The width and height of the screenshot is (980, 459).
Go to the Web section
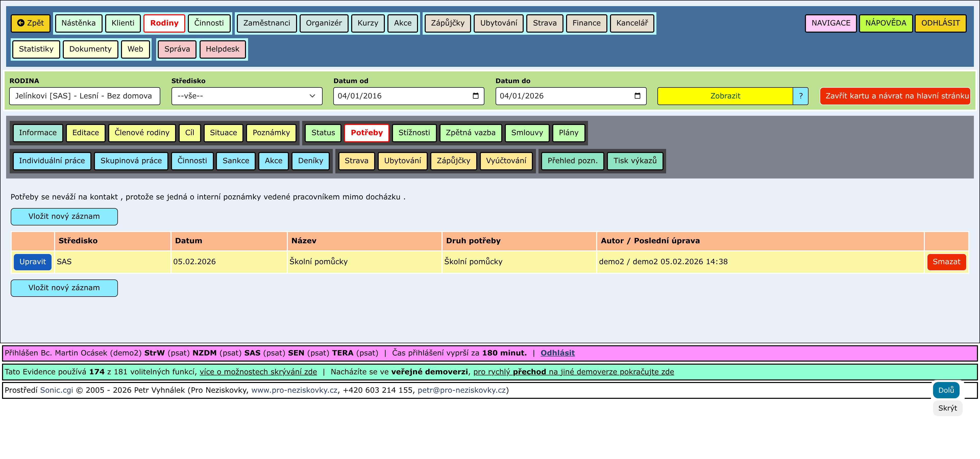(135, 49)
